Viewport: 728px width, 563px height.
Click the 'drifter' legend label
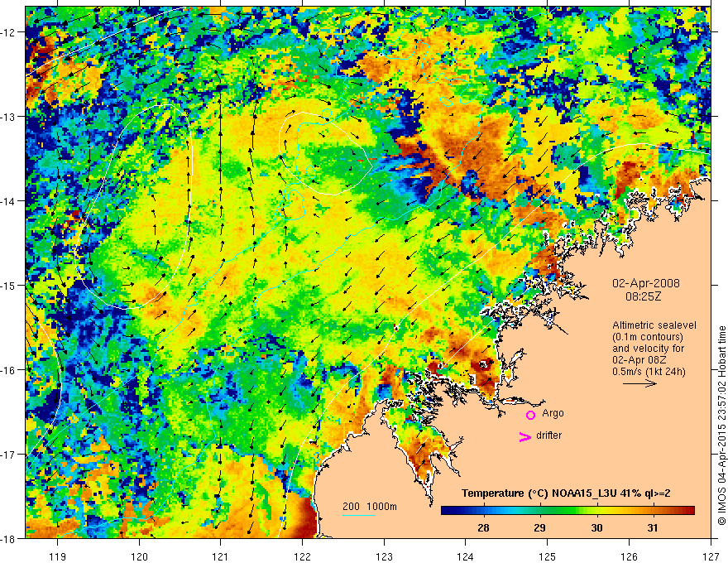[x=548, y=435]
